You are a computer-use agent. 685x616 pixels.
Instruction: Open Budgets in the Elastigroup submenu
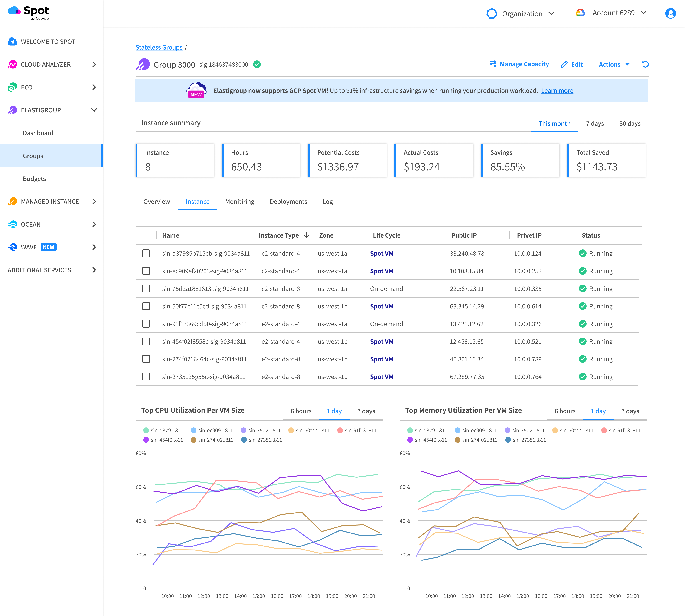click(x=34, y=179)
